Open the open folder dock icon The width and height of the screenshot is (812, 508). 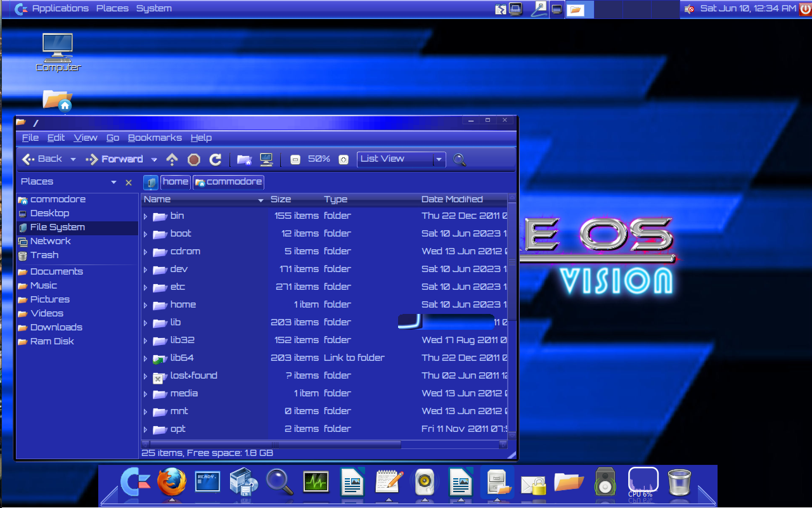coord(569,482)
